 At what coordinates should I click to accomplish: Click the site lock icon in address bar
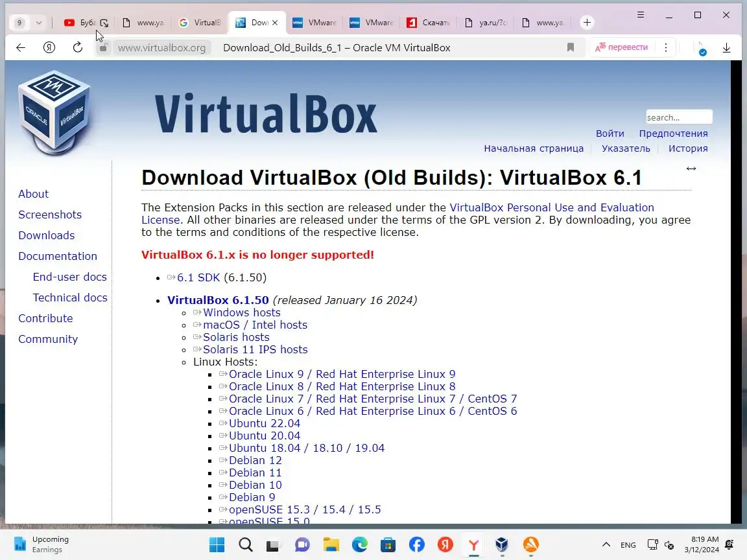103,47
